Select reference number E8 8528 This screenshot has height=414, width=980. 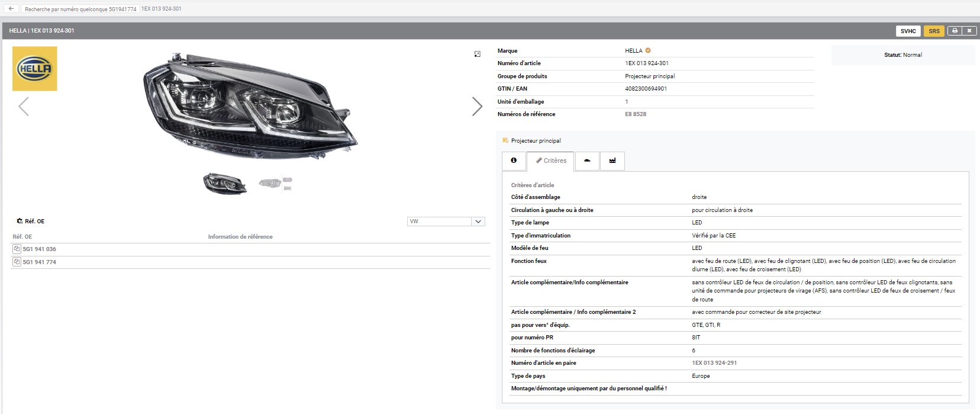point(636,114)
